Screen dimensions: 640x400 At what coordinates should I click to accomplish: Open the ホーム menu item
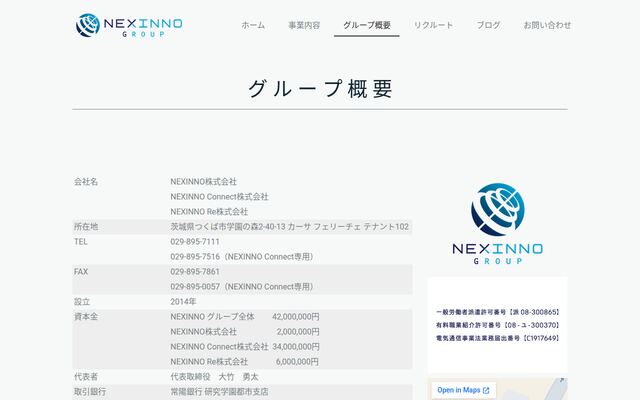pyautogui.click(x=253, y=25)
